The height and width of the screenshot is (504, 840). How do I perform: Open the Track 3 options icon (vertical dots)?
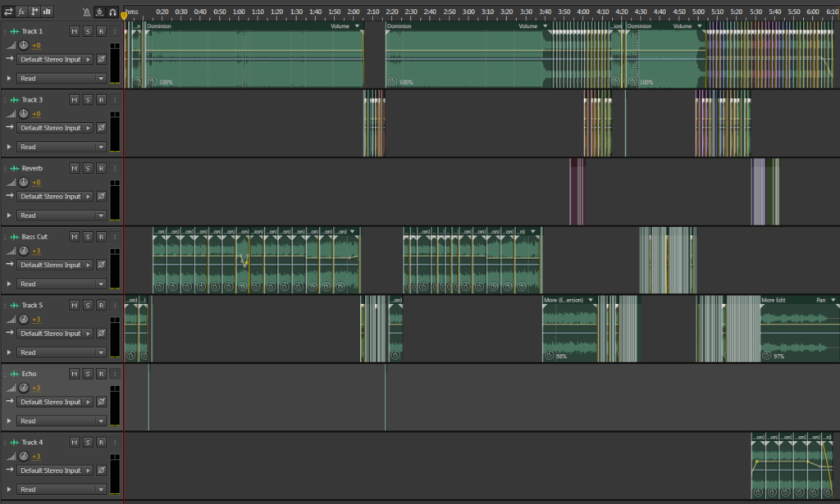point(113,100)
